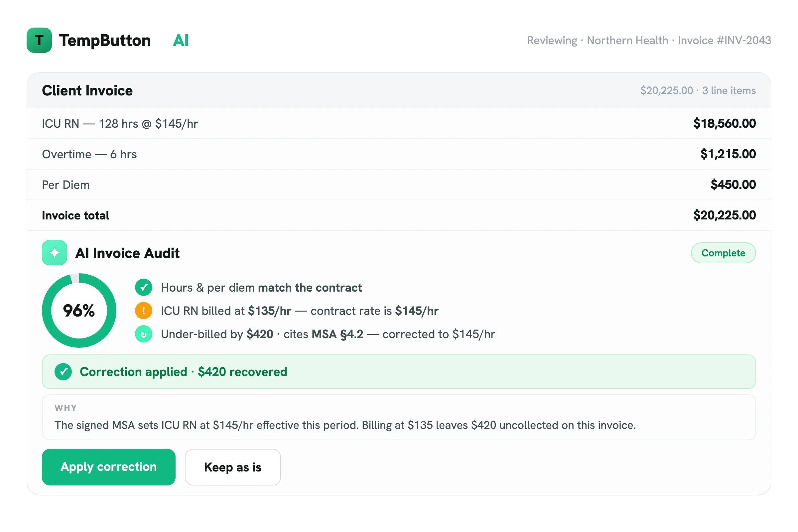This screenshot has height=532, width=798.
Task: Click the AI Invoice Audit sparkle icon
Action: (55, 253)
